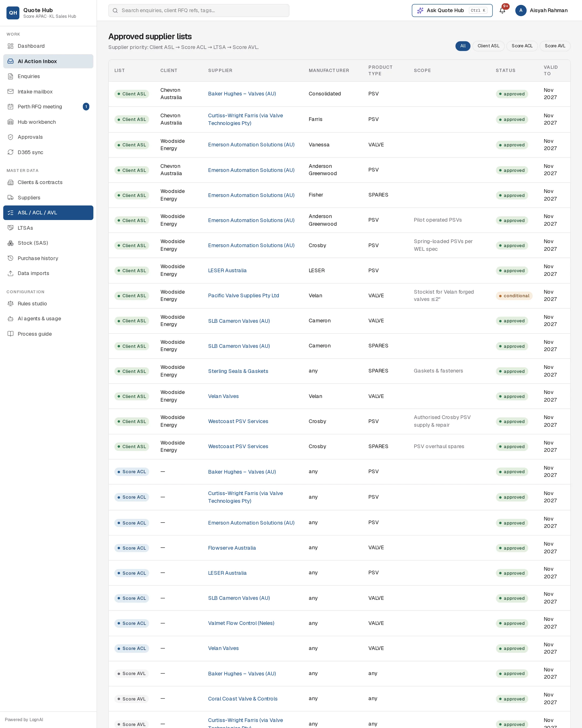This screenshot has height=728, width=582.
Task: Open Aisyah Rahman user profile
Action: [x=542, y=11]
